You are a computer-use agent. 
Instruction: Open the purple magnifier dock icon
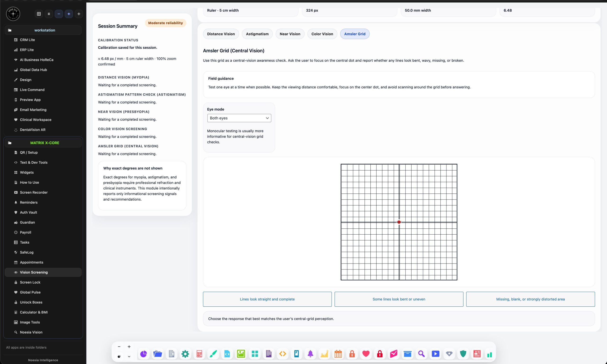tap(422, 354)
